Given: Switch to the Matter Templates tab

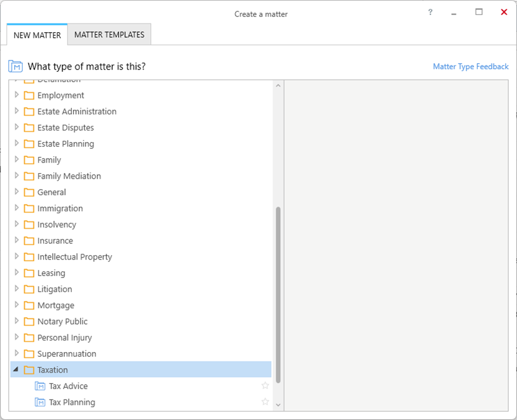Looking at the screenshot, I should (x=109, y=35).
